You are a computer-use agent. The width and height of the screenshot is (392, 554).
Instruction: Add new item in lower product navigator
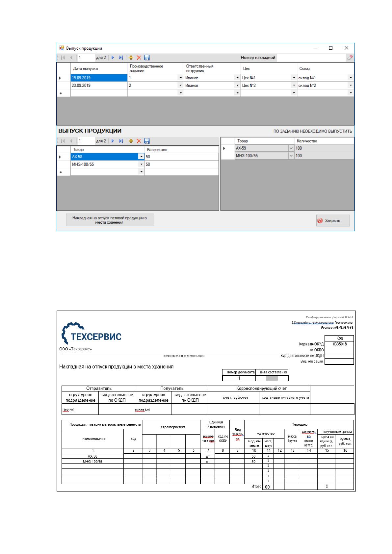(131, 141)
